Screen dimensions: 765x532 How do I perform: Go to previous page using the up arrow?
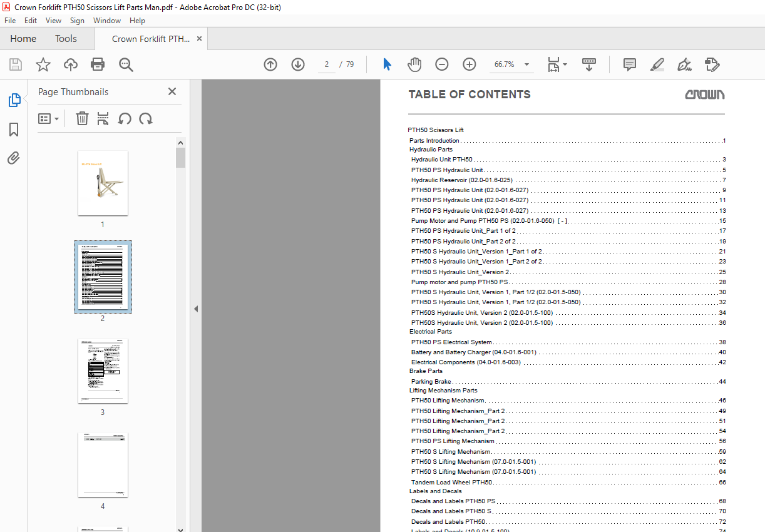(x=270, y=64)
